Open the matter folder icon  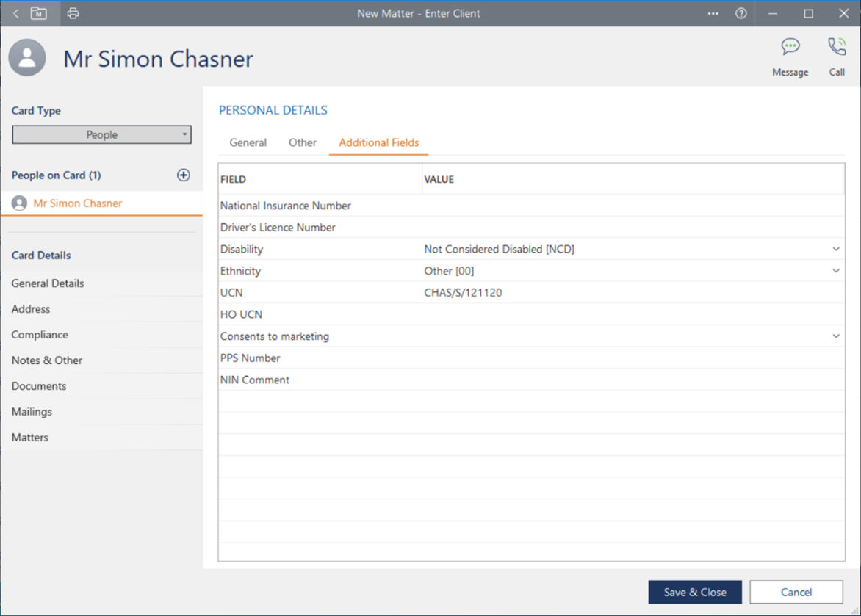[x=39, y=13]
